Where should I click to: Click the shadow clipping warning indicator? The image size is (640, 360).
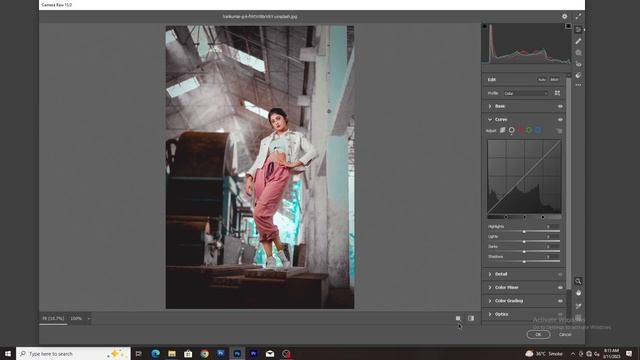[x=485, y=26]
